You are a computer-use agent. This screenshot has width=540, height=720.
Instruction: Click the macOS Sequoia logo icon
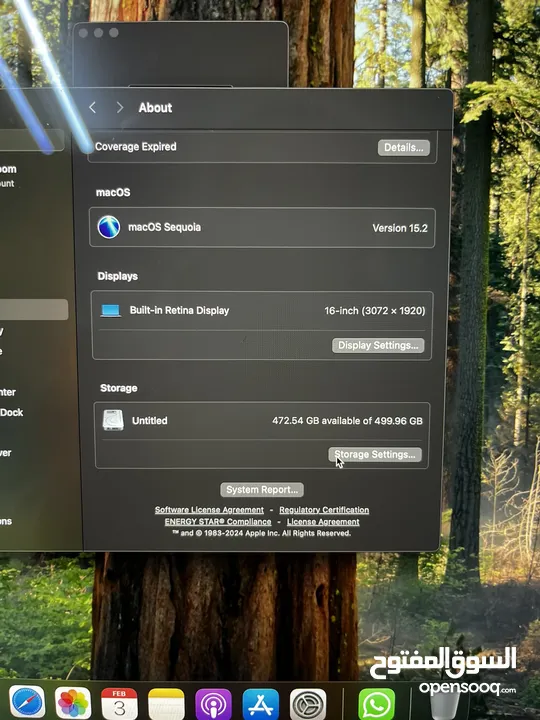[x=109, y=227]
